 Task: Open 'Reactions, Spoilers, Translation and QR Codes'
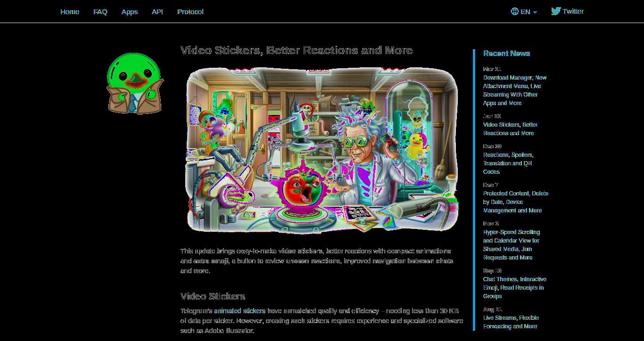tap(508, 163)
